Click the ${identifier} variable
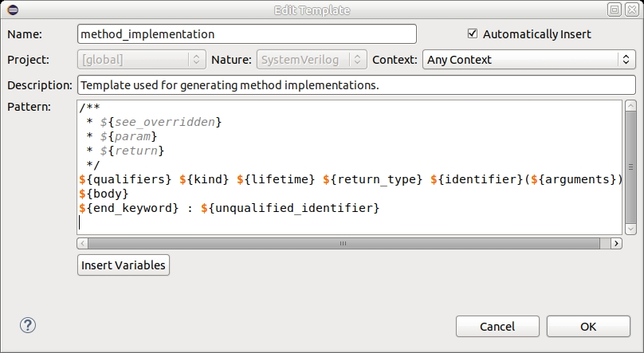This screenshot has height=353, width=644. coord(477,179)
